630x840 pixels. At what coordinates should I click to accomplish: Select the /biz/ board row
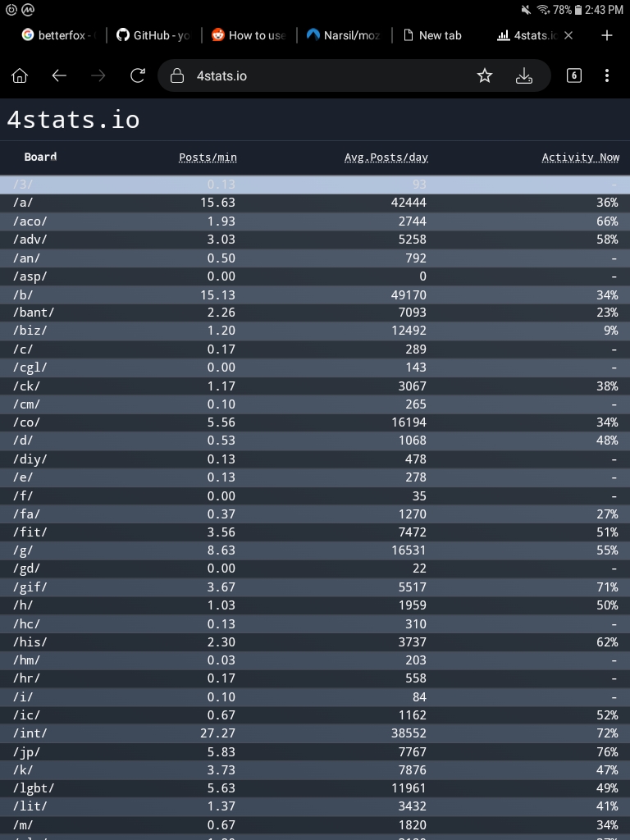[315, 331]
